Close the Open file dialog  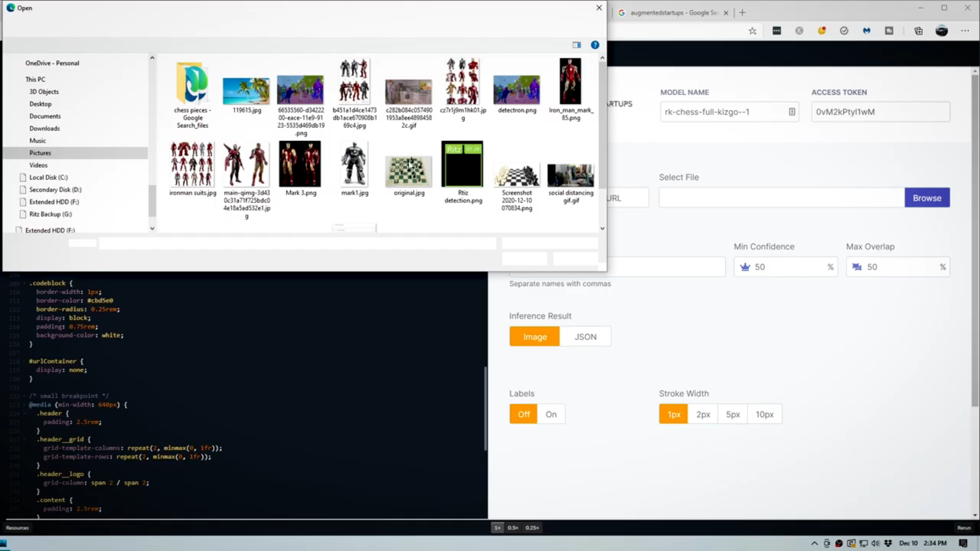tap(599, 8)
